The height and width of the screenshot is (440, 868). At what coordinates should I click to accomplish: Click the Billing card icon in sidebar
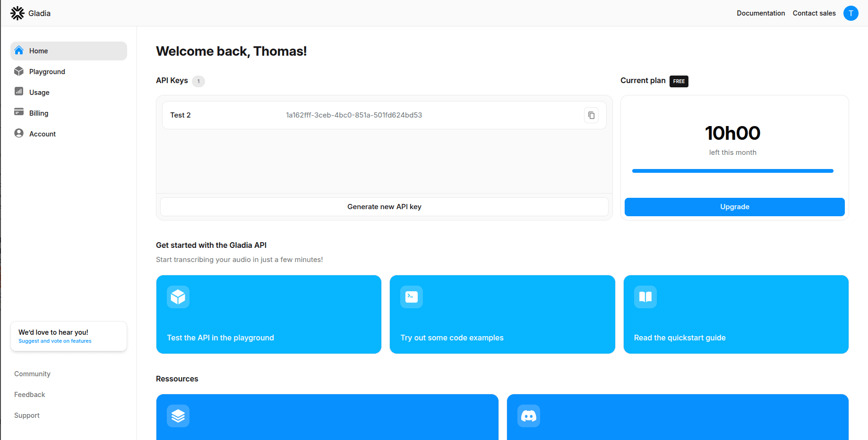point(19,113)
